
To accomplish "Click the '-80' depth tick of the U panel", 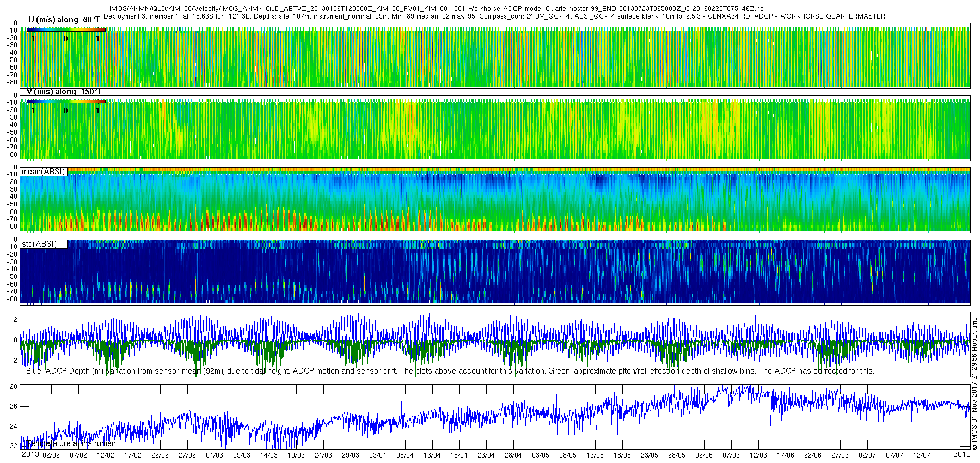I will click(x=12, y=83).
